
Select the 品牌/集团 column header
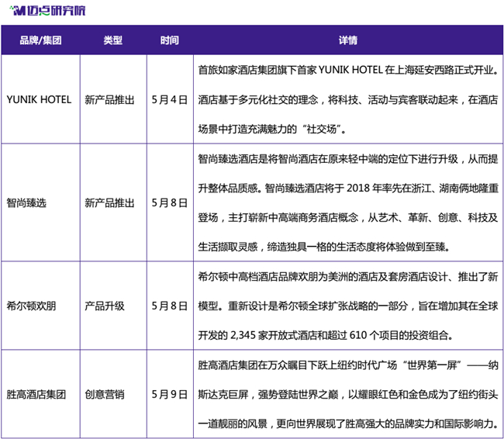tap(40, 40)
